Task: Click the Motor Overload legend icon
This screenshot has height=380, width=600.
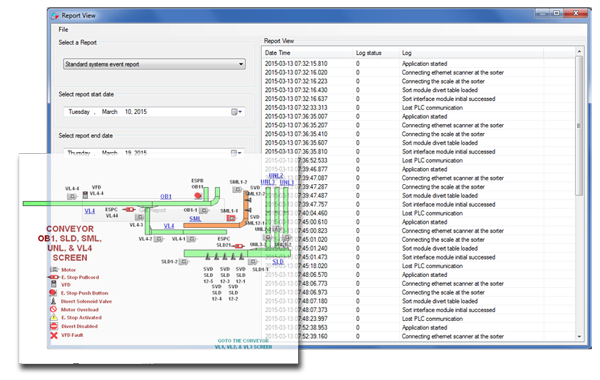Action: (54, 309)
